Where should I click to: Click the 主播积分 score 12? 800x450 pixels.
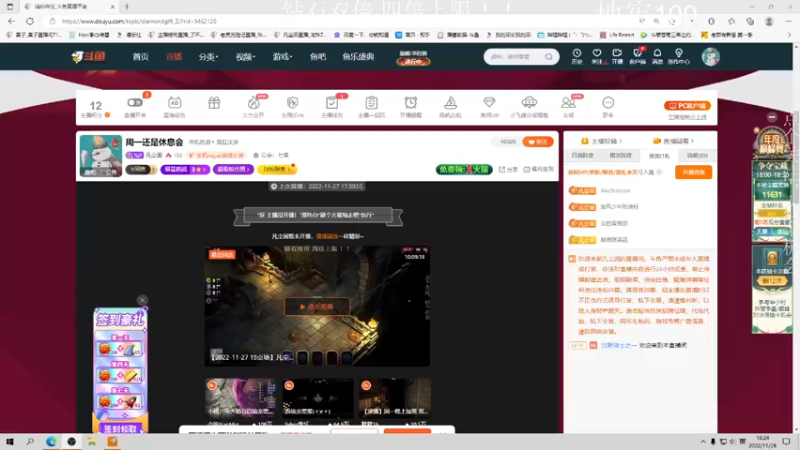[x=95, y=109]
